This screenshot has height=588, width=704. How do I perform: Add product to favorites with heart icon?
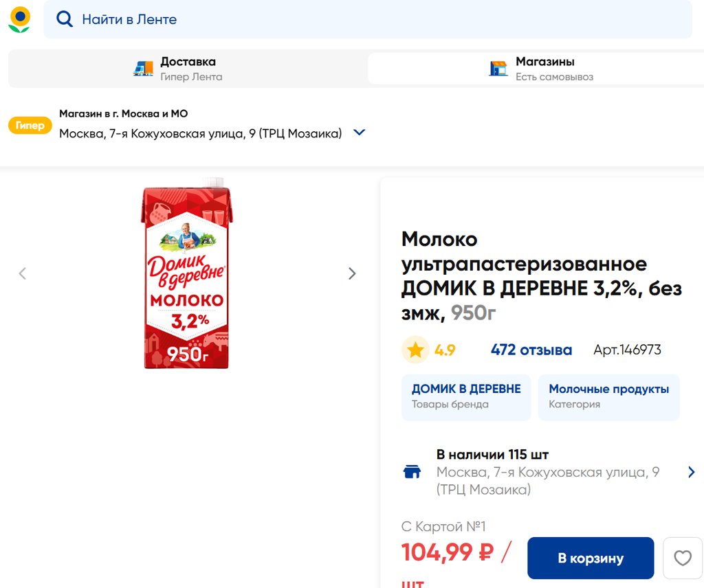click(682, 558)
